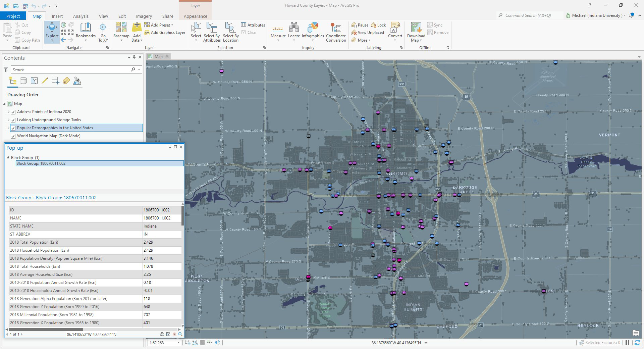Open the Imagery ribbon tab
This screenshot has height=349, width=644.
coord(144,16)
